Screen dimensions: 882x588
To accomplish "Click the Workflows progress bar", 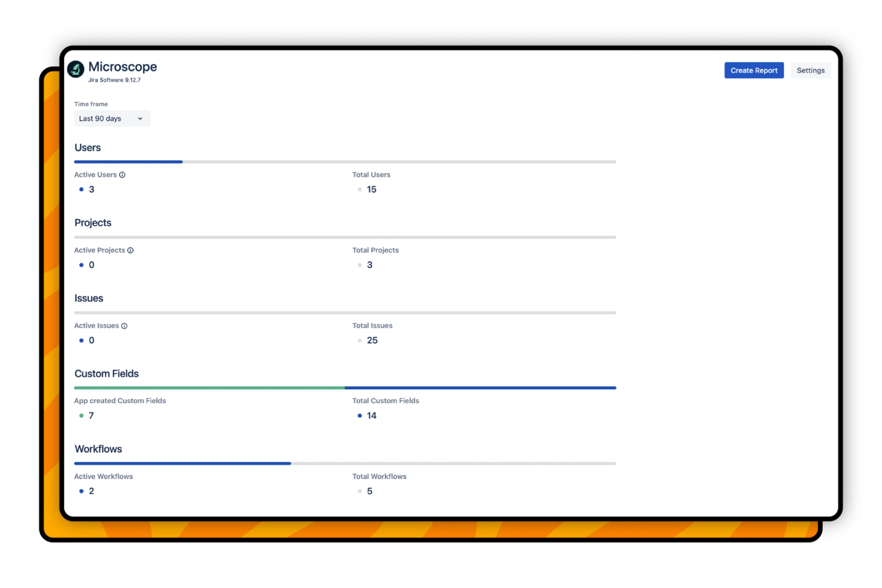I will coord(345,463).
